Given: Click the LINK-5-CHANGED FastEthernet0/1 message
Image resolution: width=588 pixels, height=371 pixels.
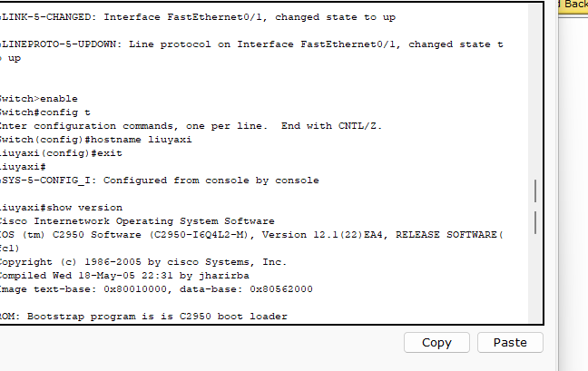Looking at the screenshot, I should coord(198,17).
